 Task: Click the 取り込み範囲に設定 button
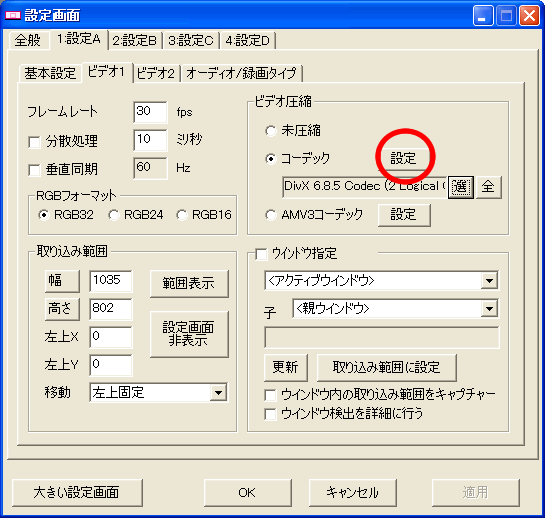(x=387, y=367)
